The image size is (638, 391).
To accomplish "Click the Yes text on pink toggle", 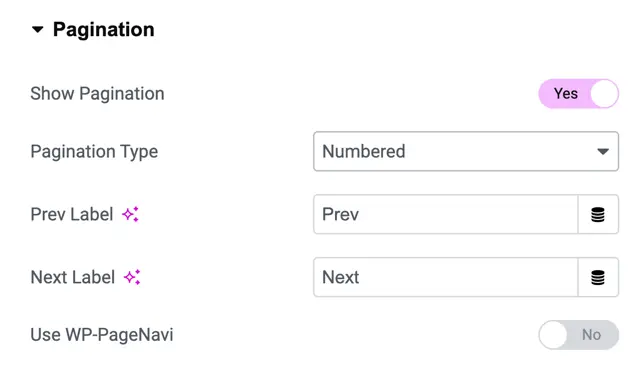I will pyautogui.click(x=565, y=94).
